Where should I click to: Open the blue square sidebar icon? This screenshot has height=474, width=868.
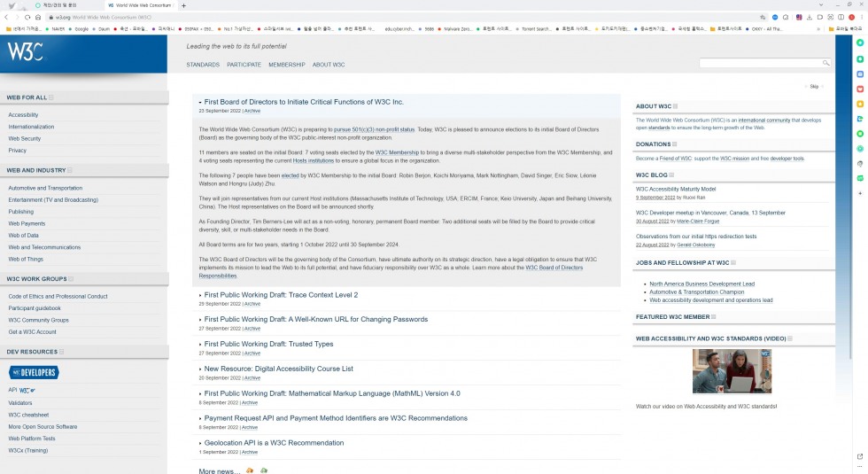click(860, 74)
